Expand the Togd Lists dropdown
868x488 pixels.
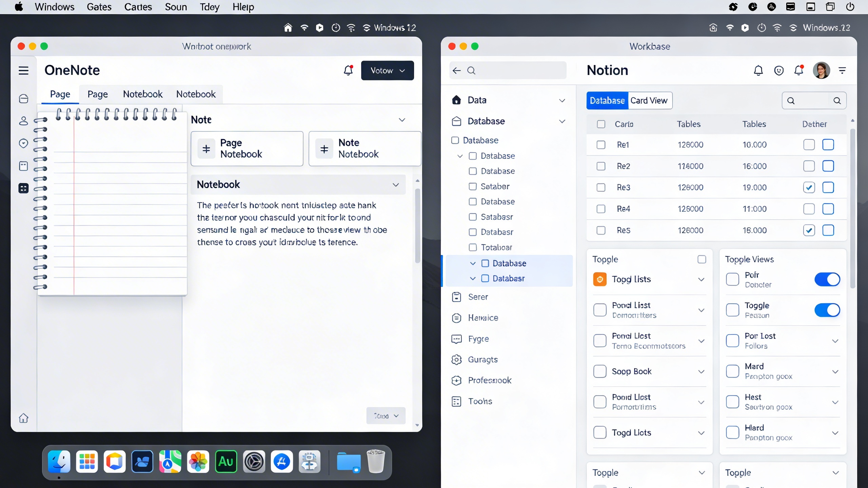click(x=701, y=280)
